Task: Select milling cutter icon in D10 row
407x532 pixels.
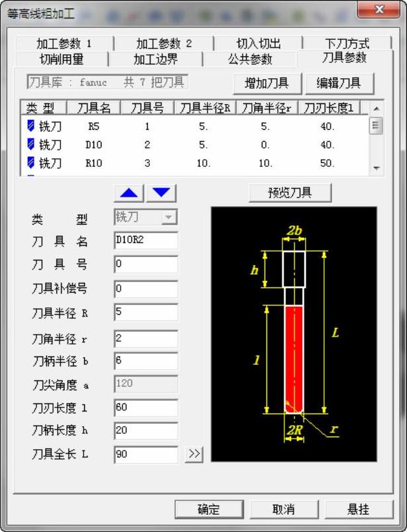Action: (30, 144)
